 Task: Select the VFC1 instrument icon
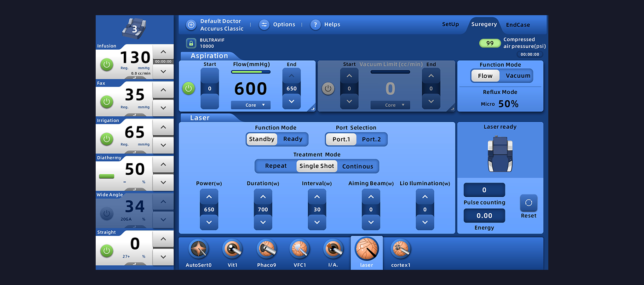point(300,250)
